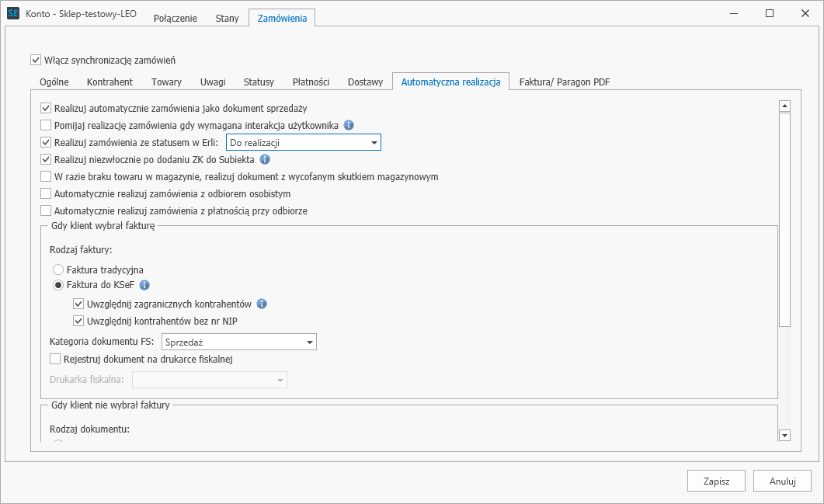
Task: Select the Automatyczna realizacja sub-tab
Action: 451,82
